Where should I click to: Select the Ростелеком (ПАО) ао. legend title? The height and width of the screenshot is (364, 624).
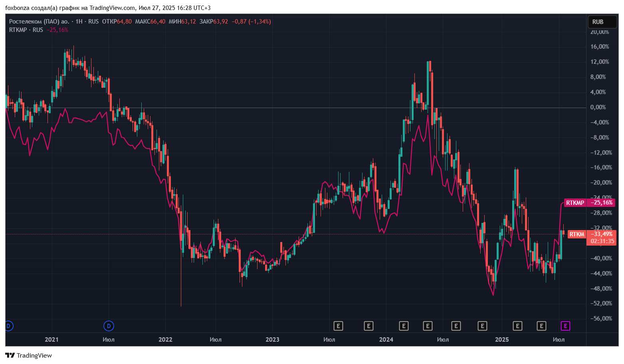39,22
